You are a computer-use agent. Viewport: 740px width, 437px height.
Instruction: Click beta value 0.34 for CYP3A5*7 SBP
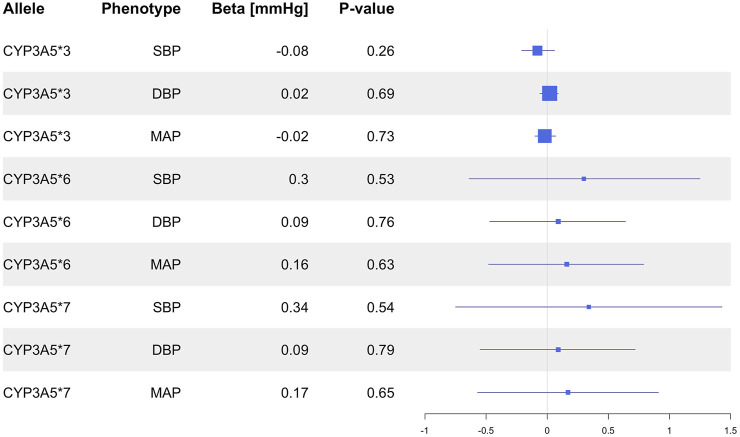tap(294, 307)
